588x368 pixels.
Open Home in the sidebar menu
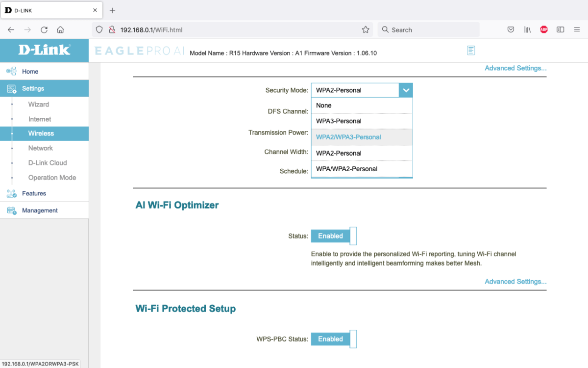(x=44, y=72)
